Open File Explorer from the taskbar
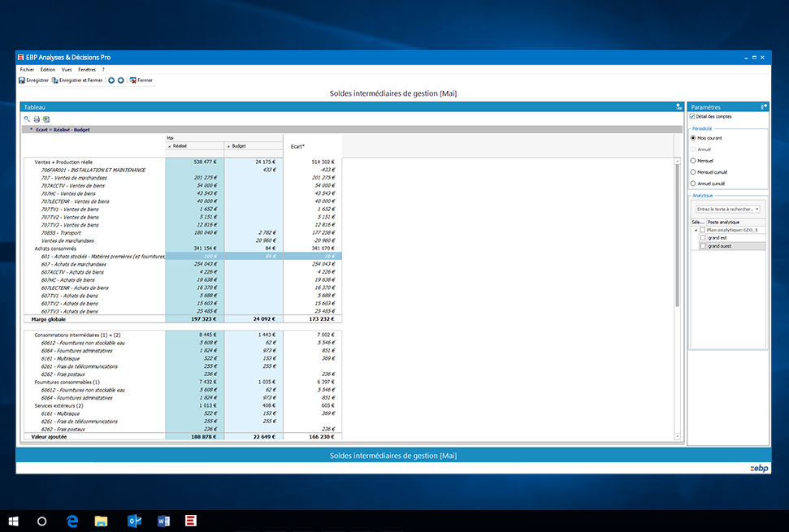This screenshot has height=532, width=789. tap(101, 521)
